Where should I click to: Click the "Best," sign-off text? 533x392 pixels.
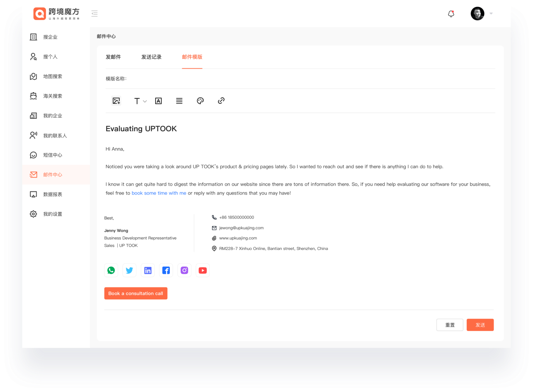pyautogui.click(x=109, y=218)
